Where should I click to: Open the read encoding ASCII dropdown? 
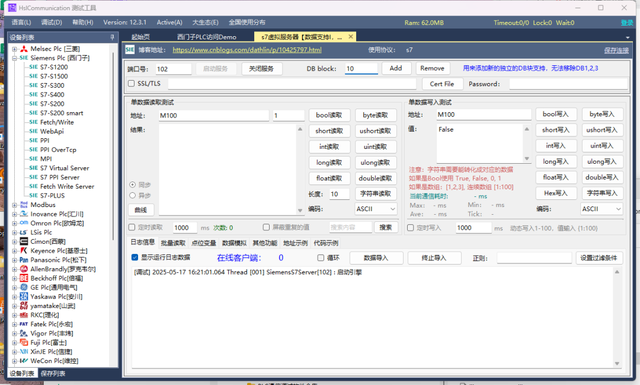(376, 209)
